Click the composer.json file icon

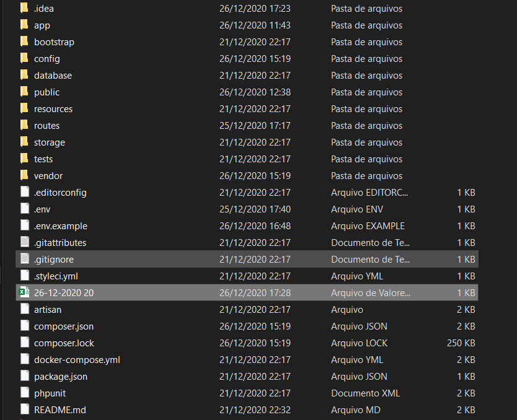(x=25, y=325)
